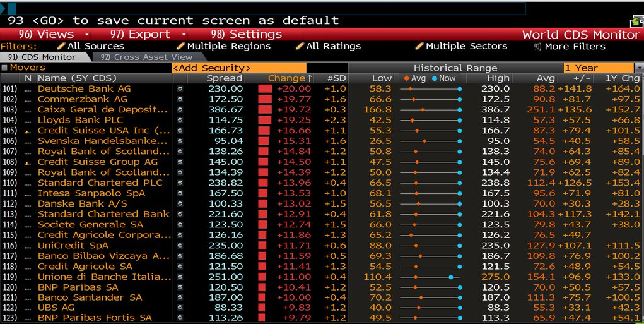Image resolution: width=644 pixels, height=324 pixels.
Task: Toggle the Movers checkbox
Action: point(4,68)
